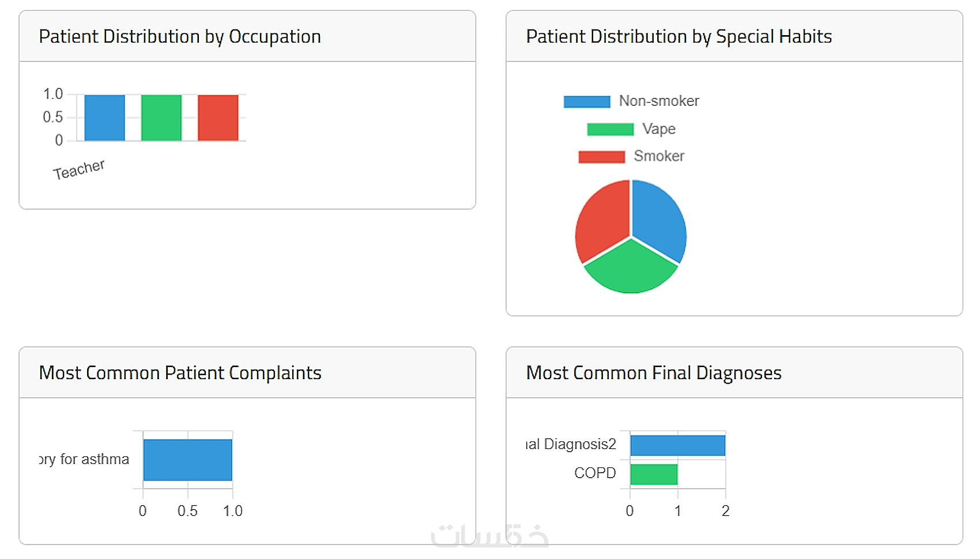This screenshot has width=980, height=559.
Task: Select the red pie chart slice
Action: coord(601,219)
